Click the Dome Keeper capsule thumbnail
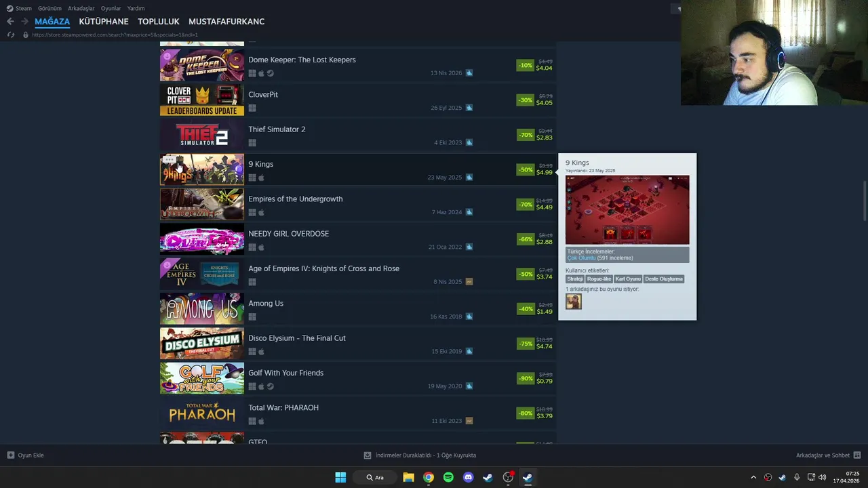The image size is (868, 488). coord(202,65)
